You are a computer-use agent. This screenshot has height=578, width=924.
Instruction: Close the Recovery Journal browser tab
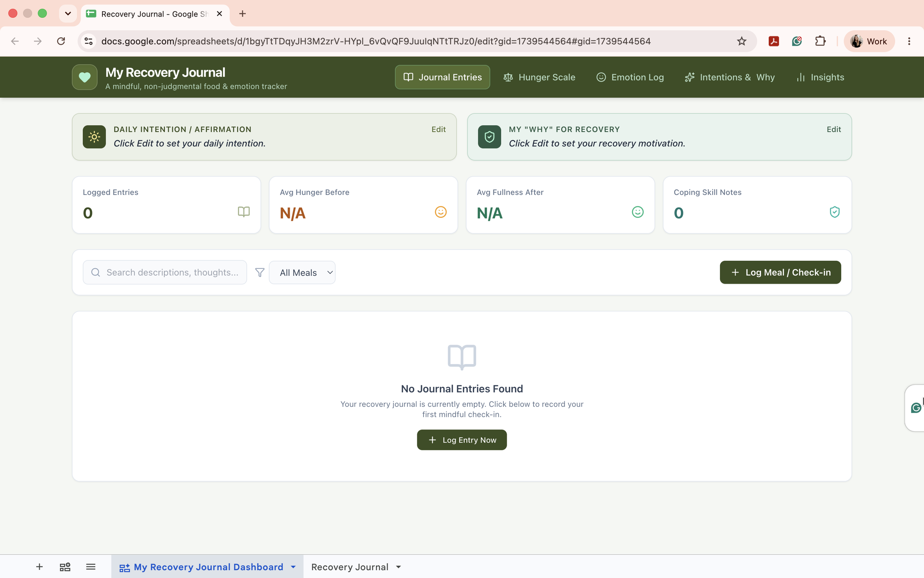[219, 14]
